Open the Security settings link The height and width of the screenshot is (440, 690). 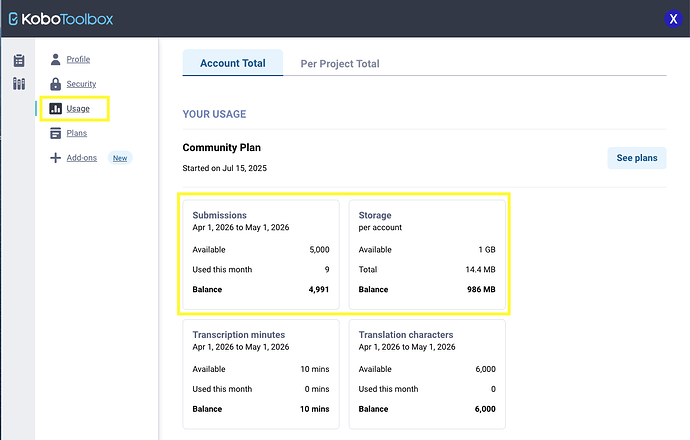pos(81,84)
